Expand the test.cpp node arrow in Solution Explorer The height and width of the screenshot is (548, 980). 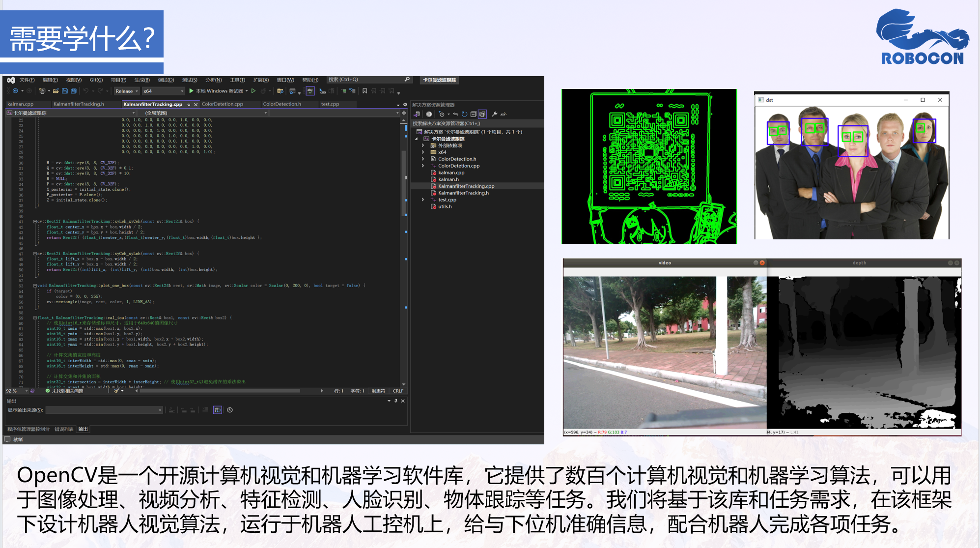(x=423, y=200)
